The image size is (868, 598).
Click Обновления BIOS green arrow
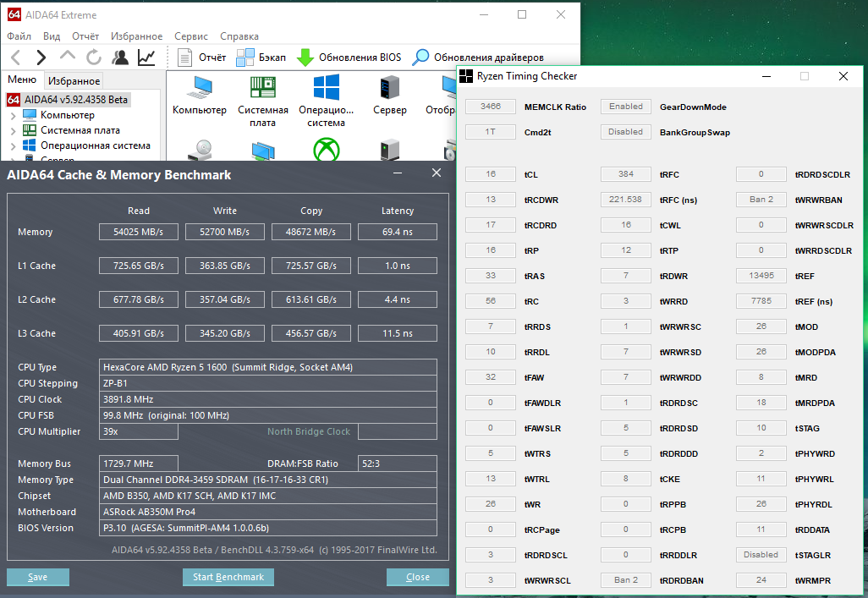(x=305, y=58)
